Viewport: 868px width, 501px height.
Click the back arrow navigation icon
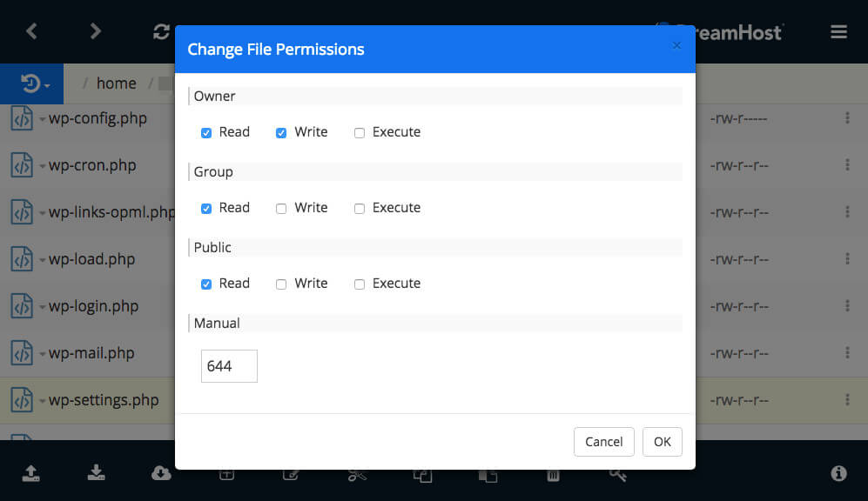(32, 31)
